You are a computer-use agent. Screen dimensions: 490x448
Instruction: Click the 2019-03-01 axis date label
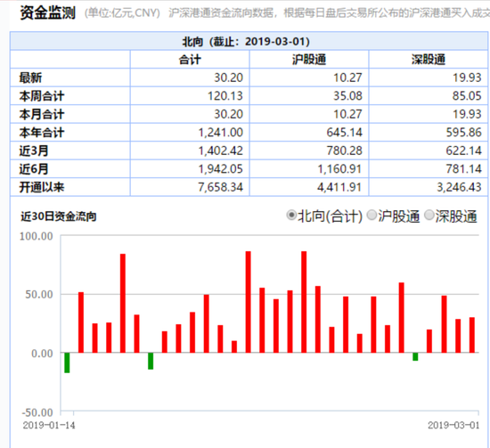pyautogui.click(x=453, y=425)
